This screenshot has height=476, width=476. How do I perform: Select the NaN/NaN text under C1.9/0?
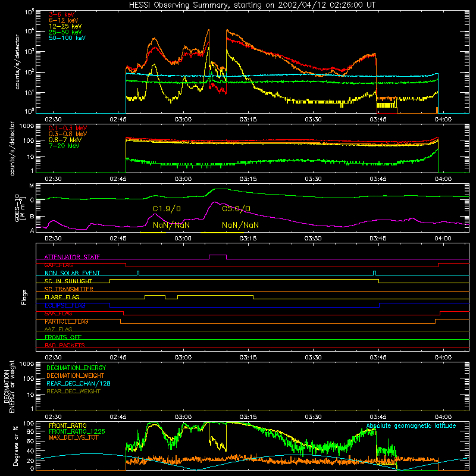(171, 226)
